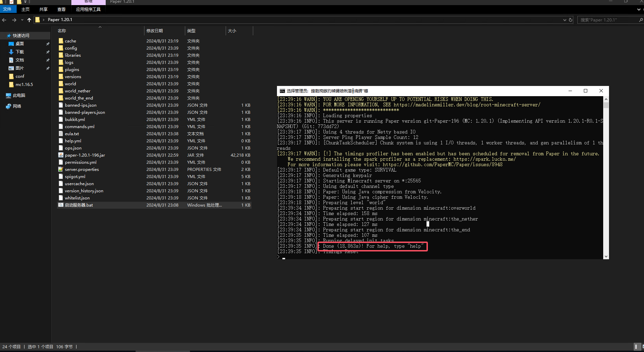Viewport: 644px width, 352px height.
Task: Select the ops.json file name
Action: [x=73, y=148]
